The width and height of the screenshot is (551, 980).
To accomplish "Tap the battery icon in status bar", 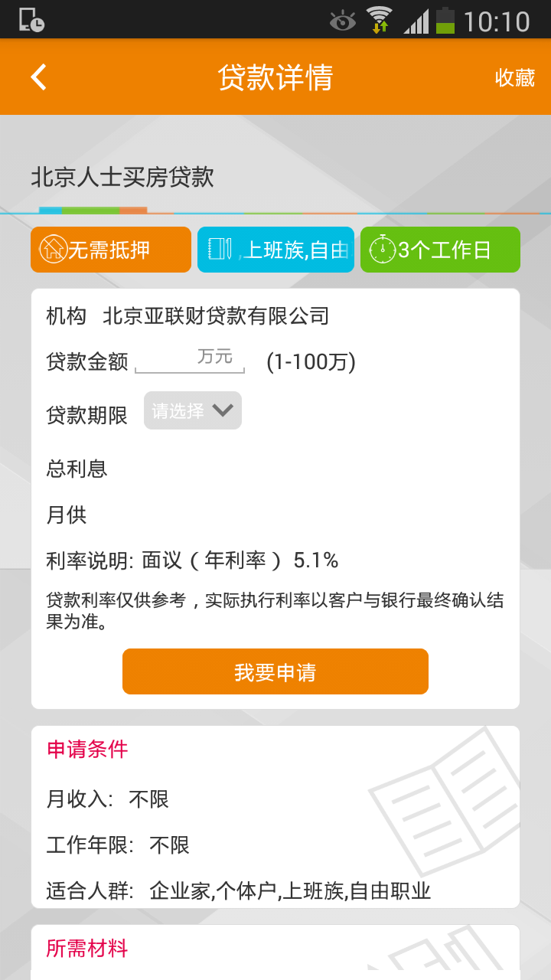I will pos(445,21).
